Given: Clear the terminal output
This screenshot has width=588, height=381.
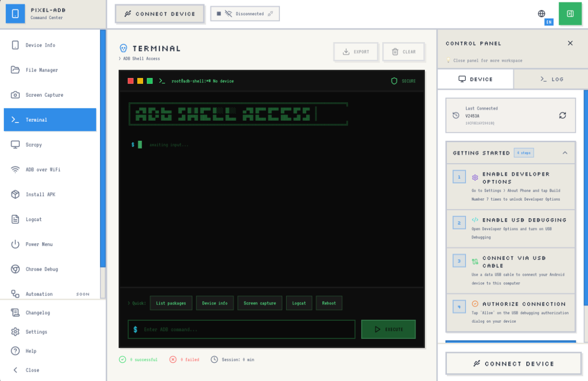Looking at the screenshot, I should pos(403,52).
